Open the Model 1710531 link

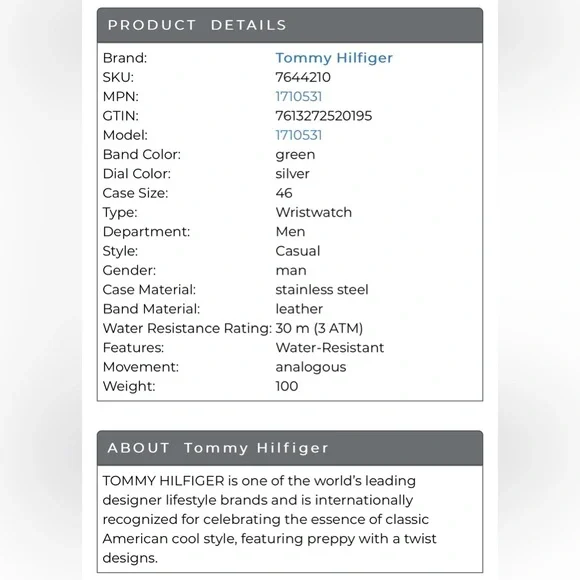tap(299, 135)
